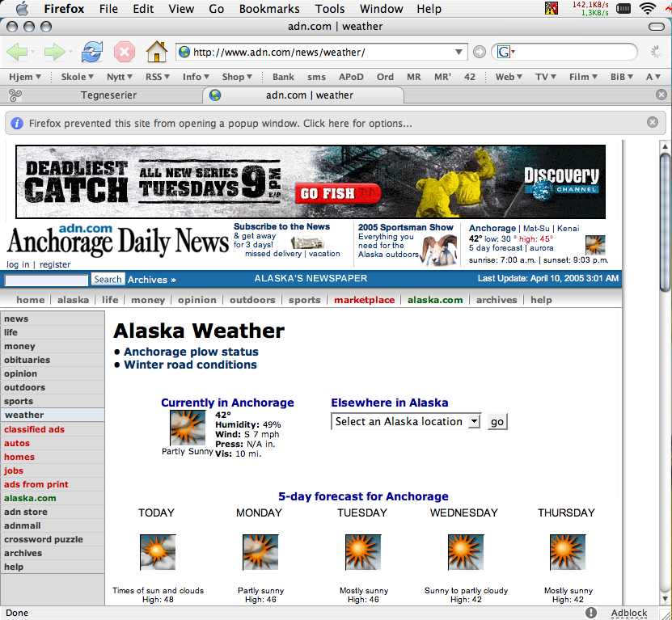Open the Winter road conditions link

(190, 365)
